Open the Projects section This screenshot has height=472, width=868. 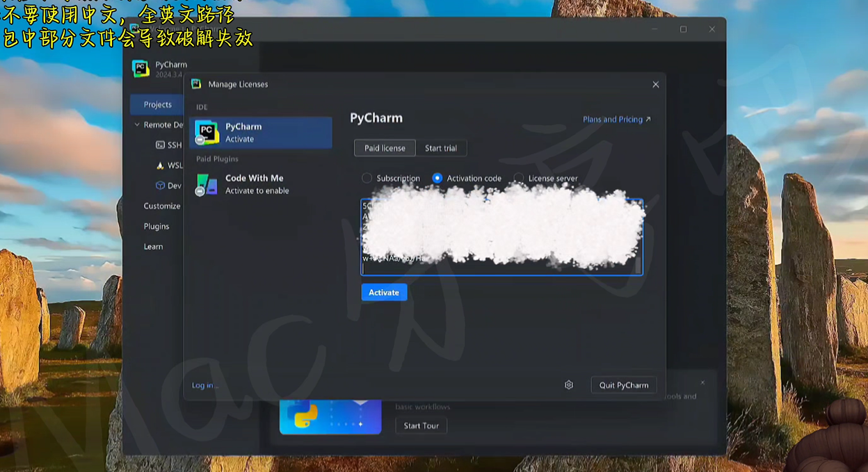click(157, 105)
